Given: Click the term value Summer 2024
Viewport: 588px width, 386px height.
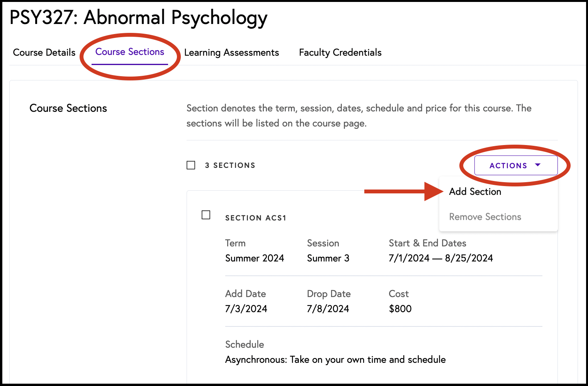Looking at the screenshot, I should (x=255, y=258).
